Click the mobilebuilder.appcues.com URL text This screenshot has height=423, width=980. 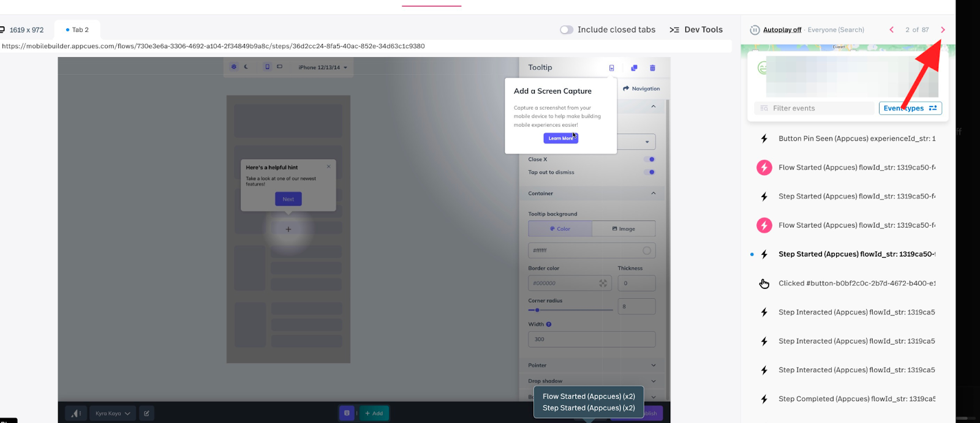[213, 46]
